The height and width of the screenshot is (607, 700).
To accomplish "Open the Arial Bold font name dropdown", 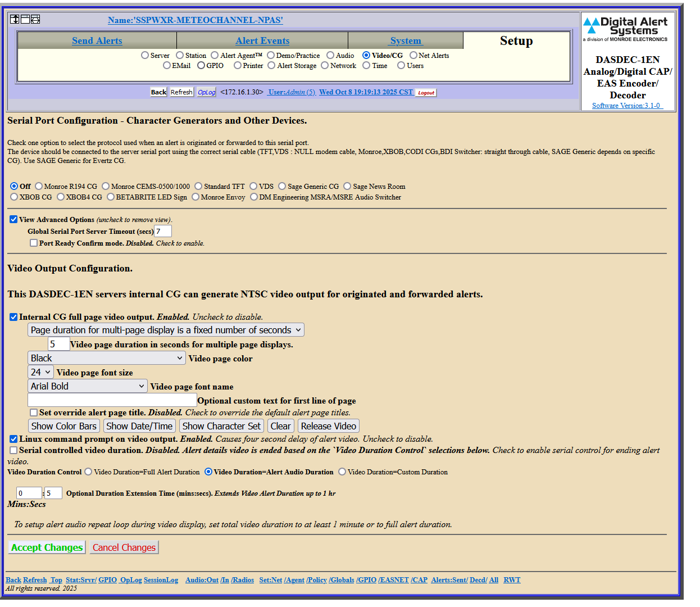I will coord(88,386).
